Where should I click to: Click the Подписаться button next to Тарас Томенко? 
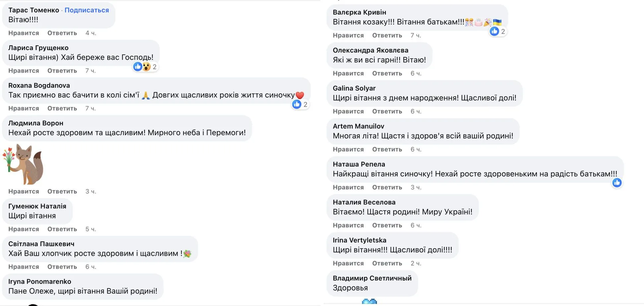point(87,10)
